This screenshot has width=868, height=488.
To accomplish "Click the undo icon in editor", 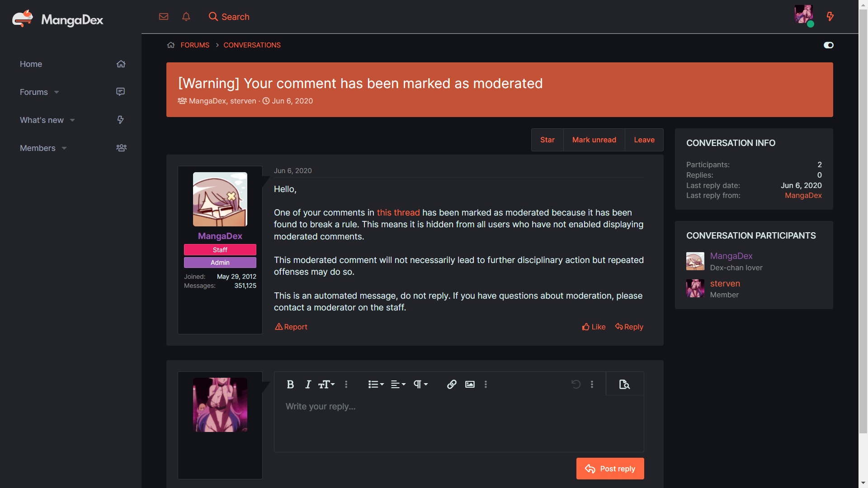I will click(x=576, y=385).
